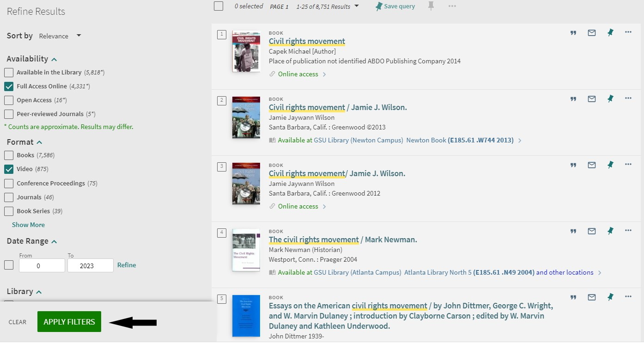Image resolution: width=644 pixels, height=344 pixels.
Task: Collapse the Format facet section
Action: coord(40,142)
